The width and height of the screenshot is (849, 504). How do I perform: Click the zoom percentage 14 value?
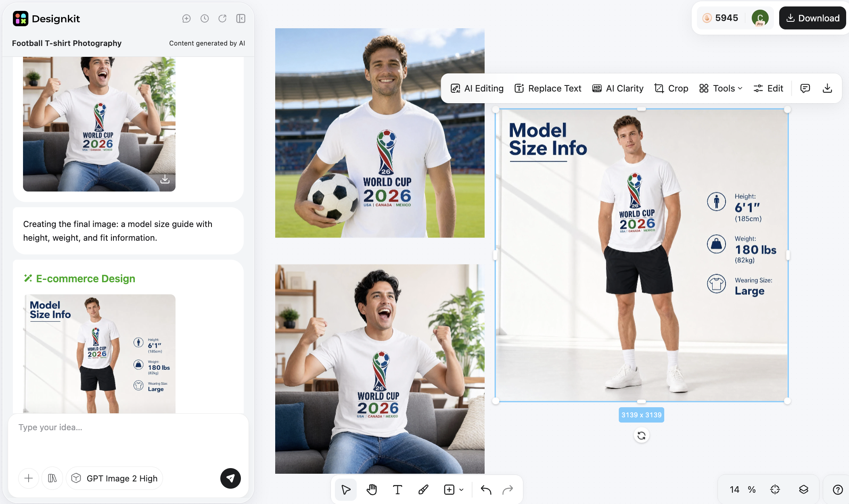(x=734, y=489)
